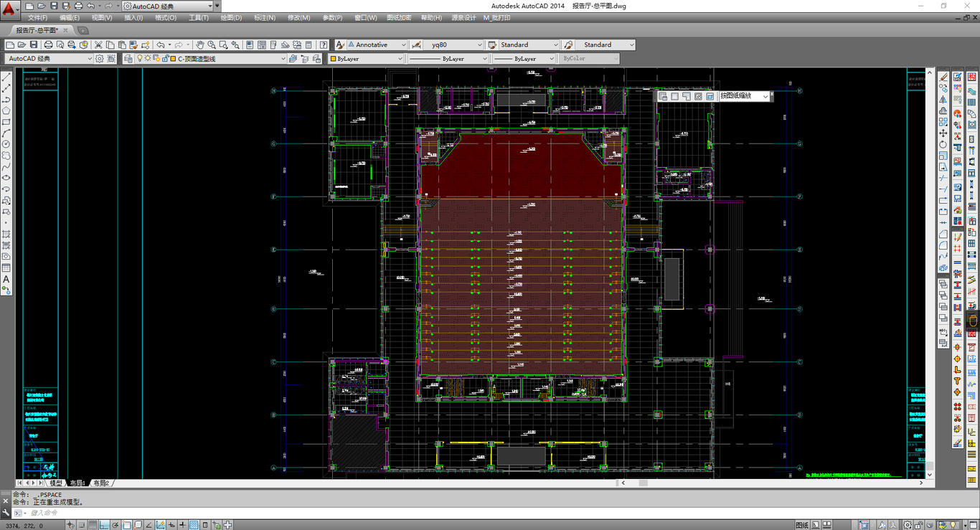Click the Customize wrench icon beside command line

pos(6,513)
